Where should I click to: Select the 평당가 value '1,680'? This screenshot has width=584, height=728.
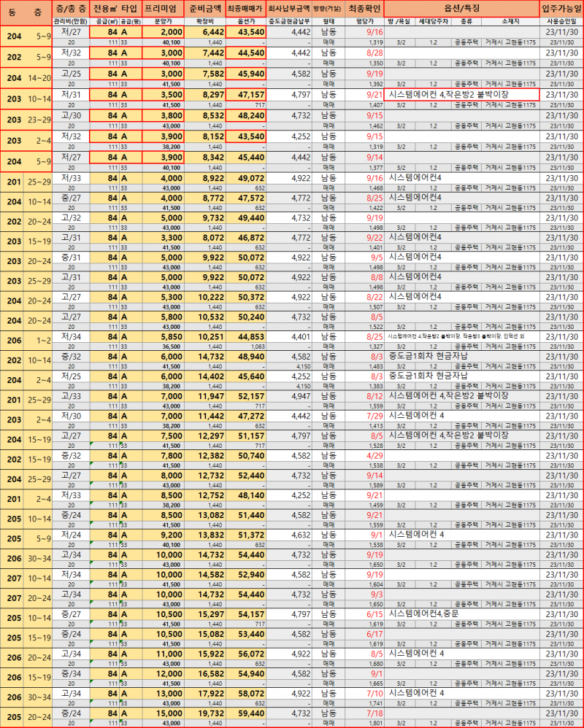click(x=376, y=664)
